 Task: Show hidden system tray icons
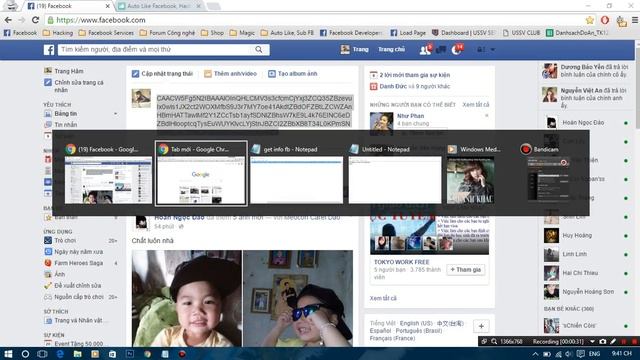[x=536, y=354]
